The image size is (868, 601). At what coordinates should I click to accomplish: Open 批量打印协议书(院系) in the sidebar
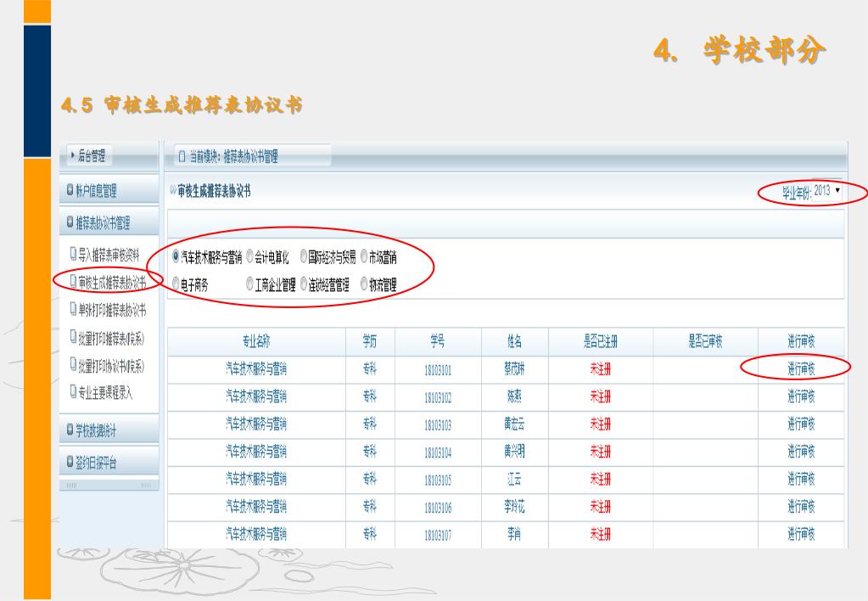111,365
